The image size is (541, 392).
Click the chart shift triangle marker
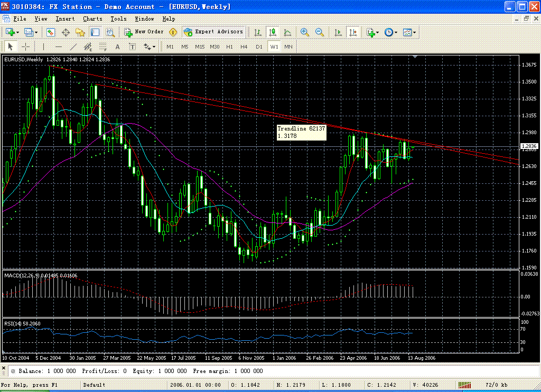(x=415, y=56)
